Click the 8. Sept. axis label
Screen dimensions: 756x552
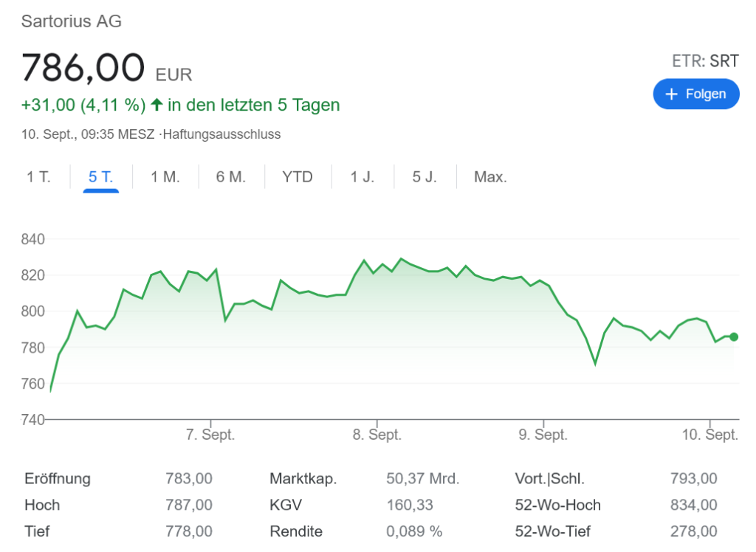377,435
